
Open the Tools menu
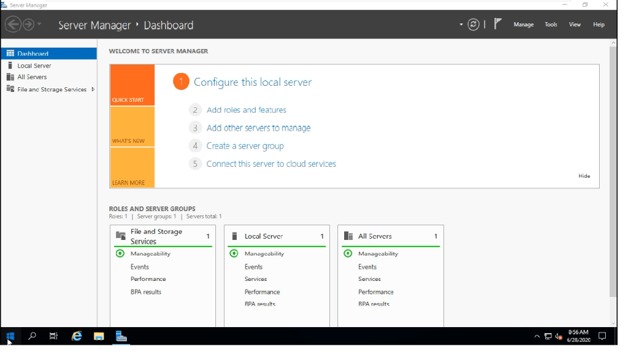point(551,25)
